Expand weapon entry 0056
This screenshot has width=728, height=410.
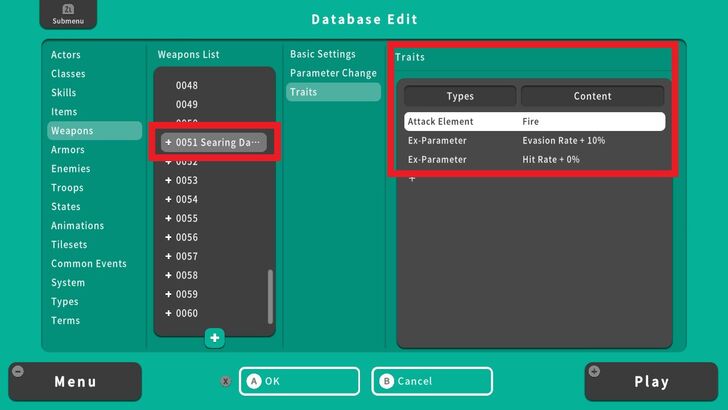[x=169, y=238]
